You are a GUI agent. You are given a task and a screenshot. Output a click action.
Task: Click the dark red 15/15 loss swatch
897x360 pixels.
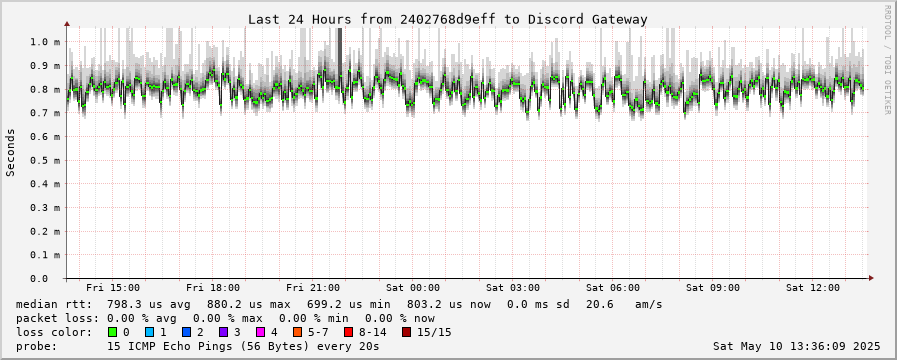[406, 332]
